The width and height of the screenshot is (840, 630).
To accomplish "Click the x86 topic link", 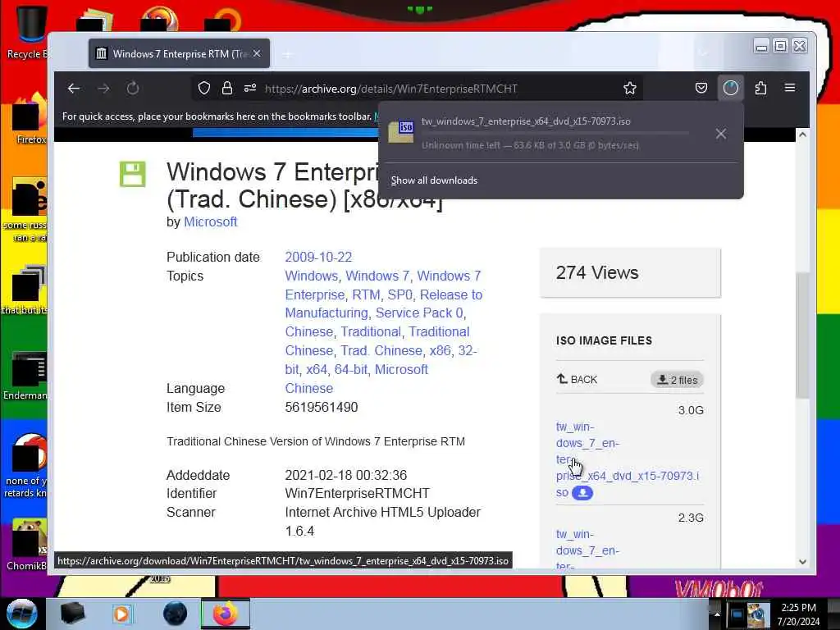I will (x=440, y=351).
